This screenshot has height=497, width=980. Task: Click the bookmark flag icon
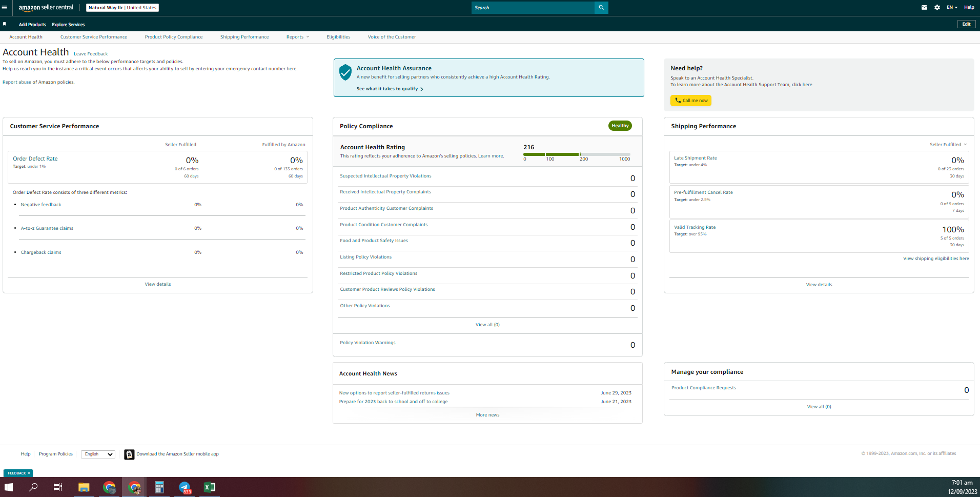(5, 24)
